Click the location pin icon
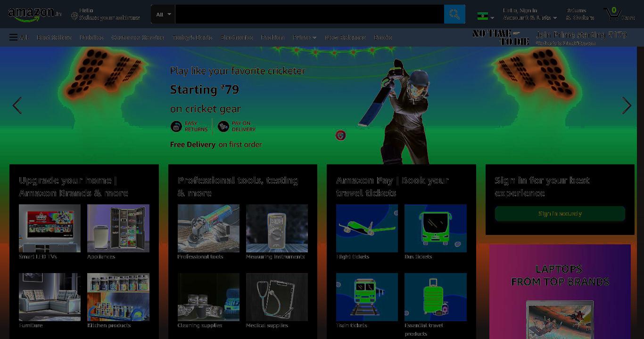 coord(74,16)
